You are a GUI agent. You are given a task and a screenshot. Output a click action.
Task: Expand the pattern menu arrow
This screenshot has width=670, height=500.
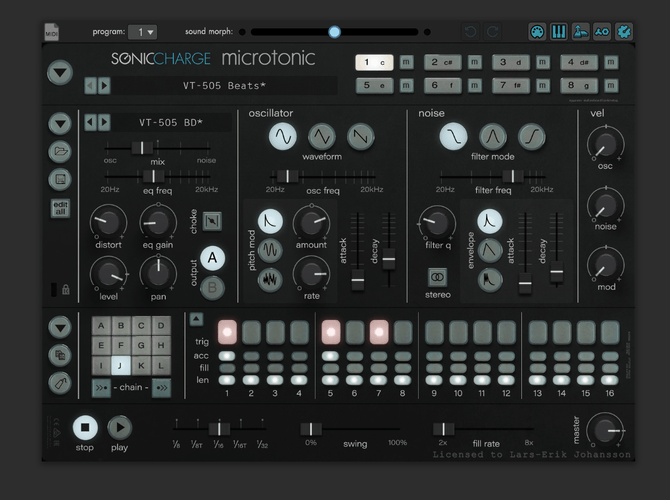60,328
